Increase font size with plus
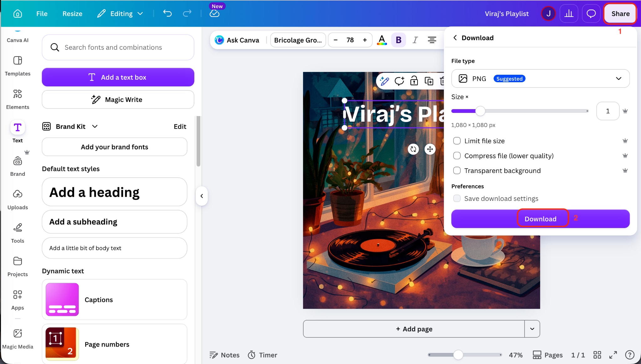The image size is (641, 364). click(x=365, y=40)
